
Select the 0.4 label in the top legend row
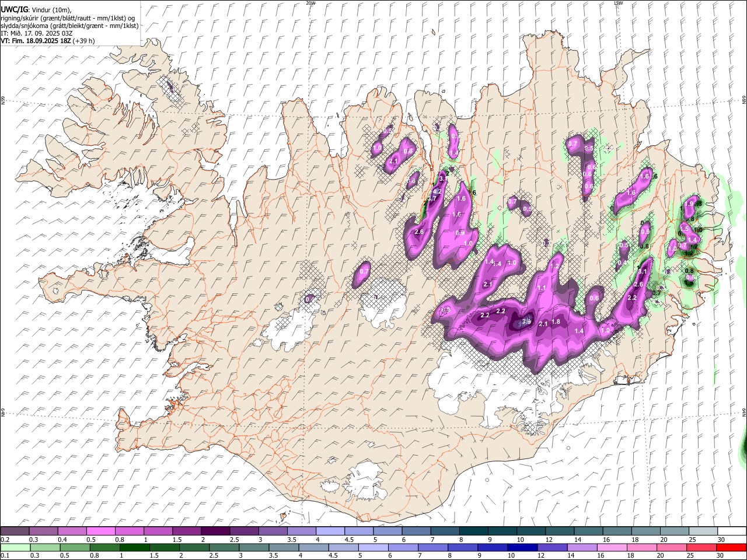[x=62, y=540]
